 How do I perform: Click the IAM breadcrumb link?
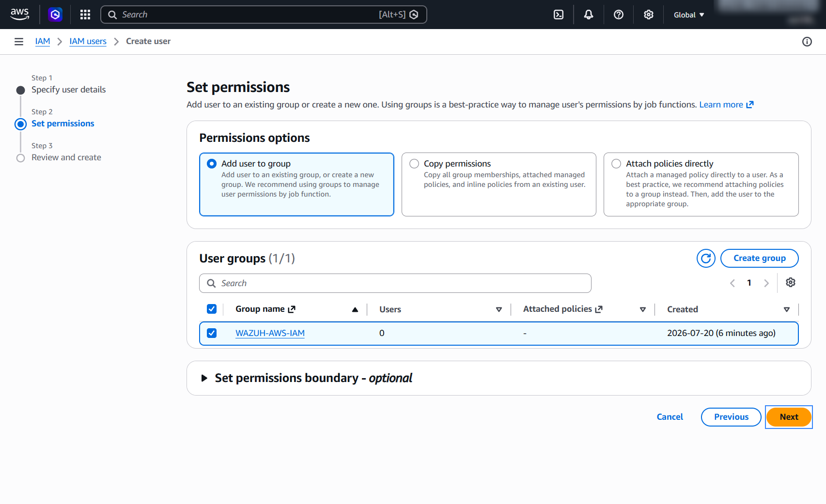coord(43,42)
